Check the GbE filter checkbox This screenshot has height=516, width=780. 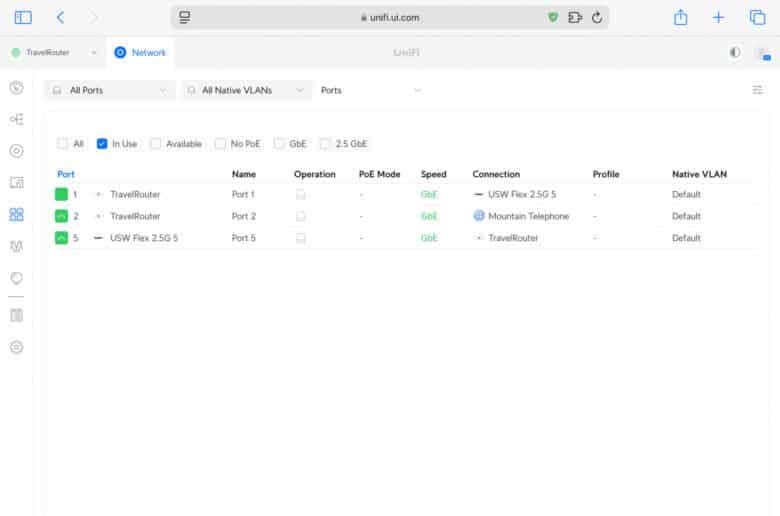point(279,144)
